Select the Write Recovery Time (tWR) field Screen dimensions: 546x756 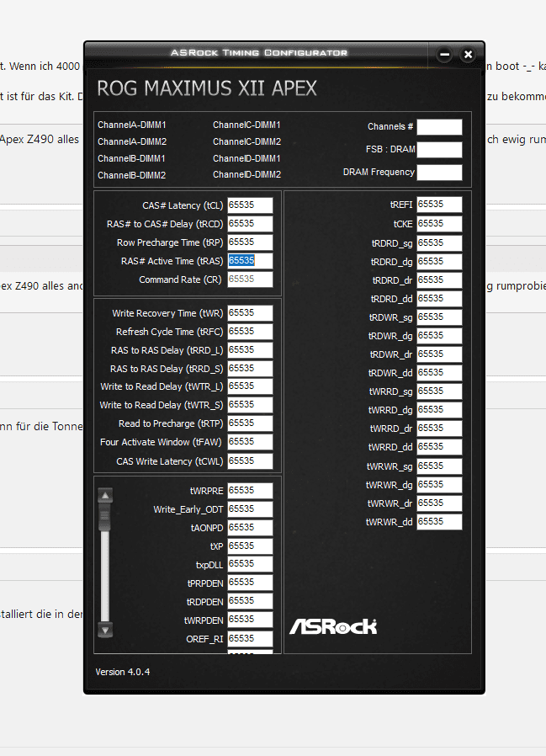click(x=250, y=313)
